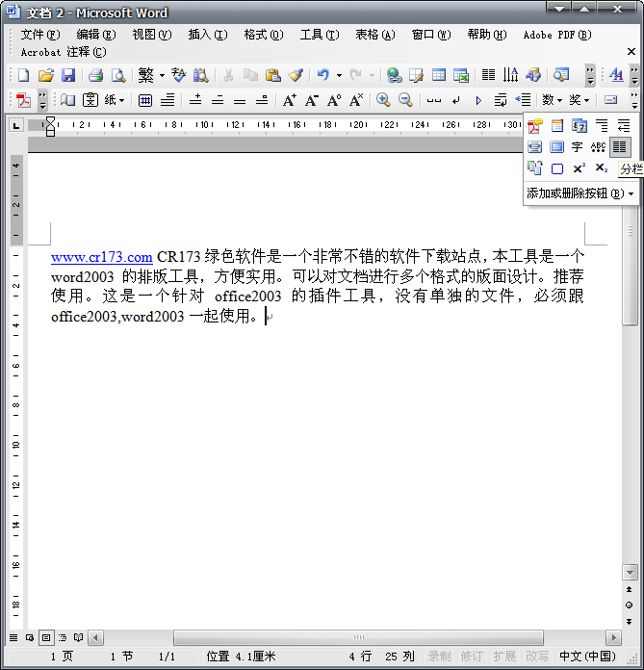Screen dimensions: 644x670
Task: Open Tables and Borders pencil tool
Action: (x=416, y=75)
